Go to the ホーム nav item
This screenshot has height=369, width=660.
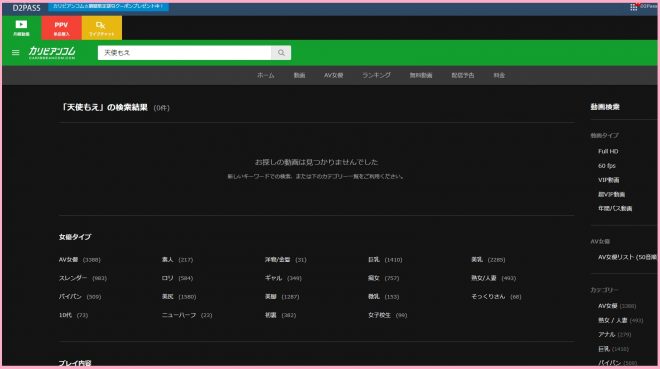pyautogui.click(x=266, y=75)
